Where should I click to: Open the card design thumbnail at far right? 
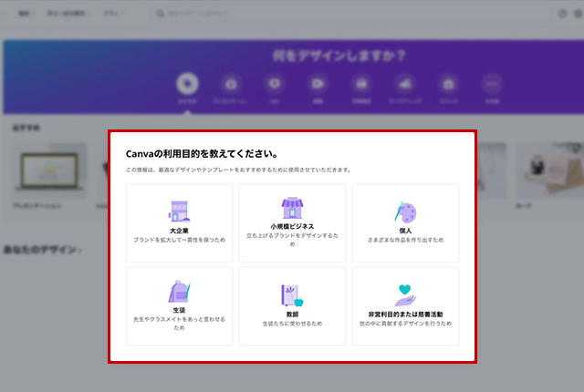click(549, 170)
